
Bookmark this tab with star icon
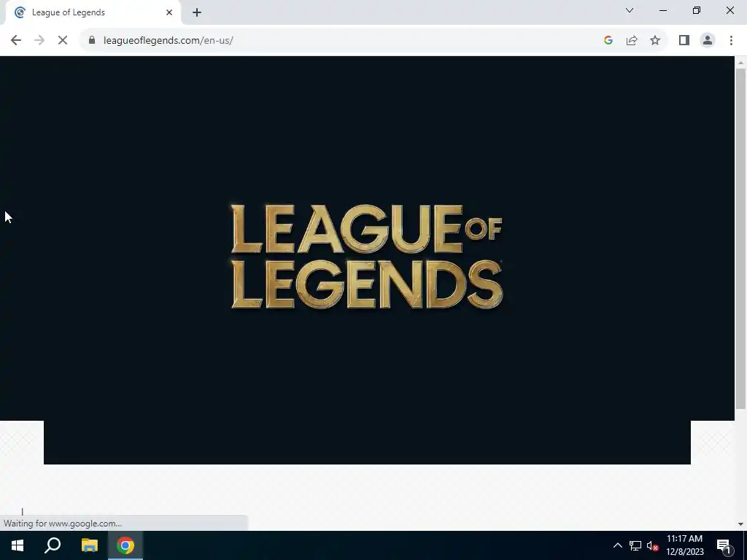(655, 41)
